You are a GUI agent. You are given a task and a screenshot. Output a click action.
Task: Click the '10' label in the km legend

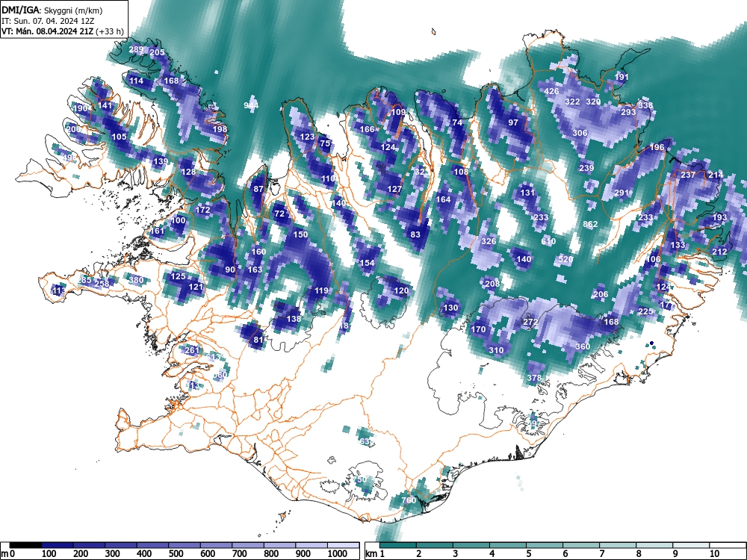click(714, 554)
